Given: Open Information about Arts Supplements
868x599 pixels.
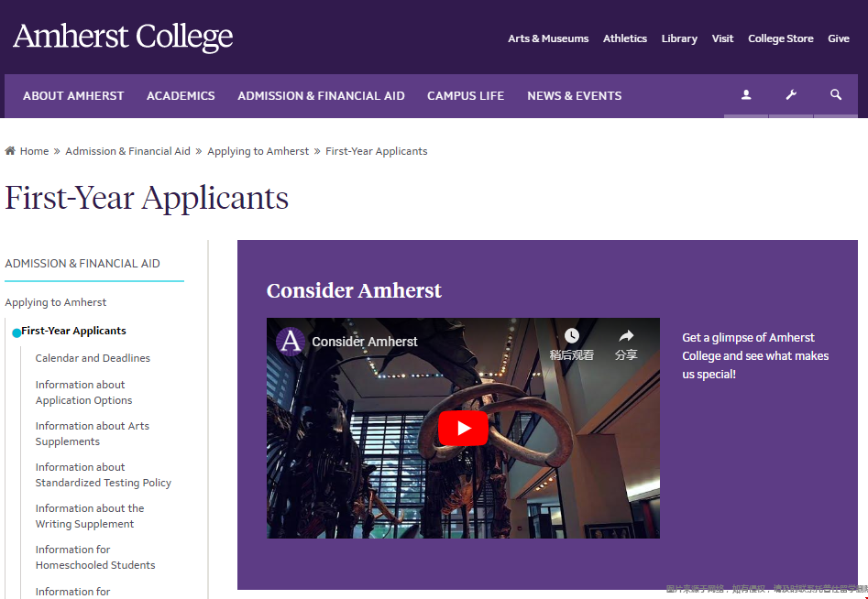Looking at the screenshot, I should tap(93, 433).
